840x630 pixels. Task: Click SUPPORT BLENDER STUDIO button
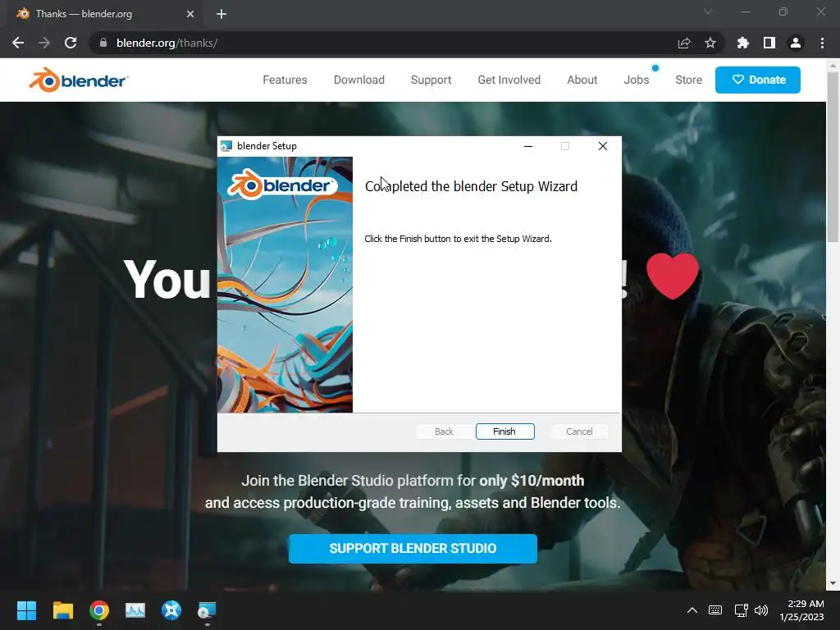coord(413,549)
